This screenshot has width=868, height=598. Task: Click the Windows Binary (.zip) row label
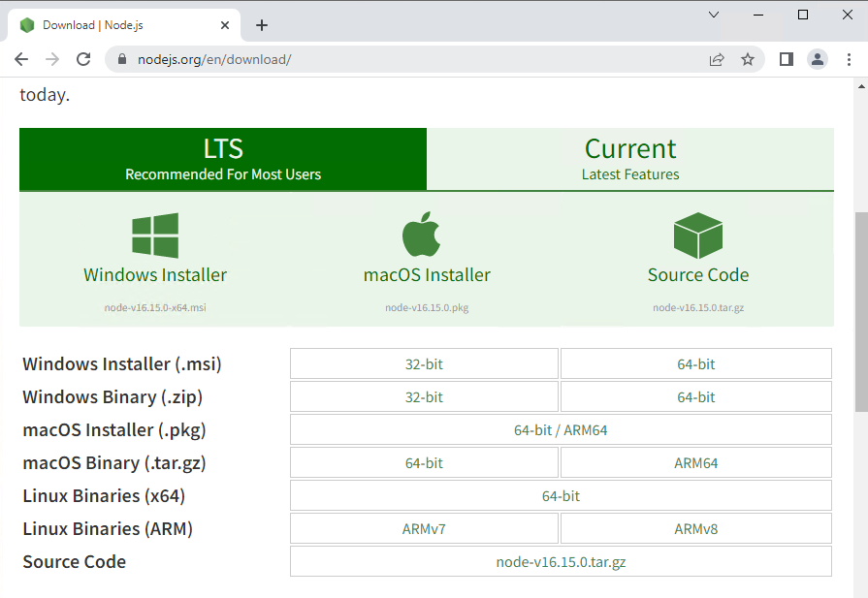click(113, 397)
